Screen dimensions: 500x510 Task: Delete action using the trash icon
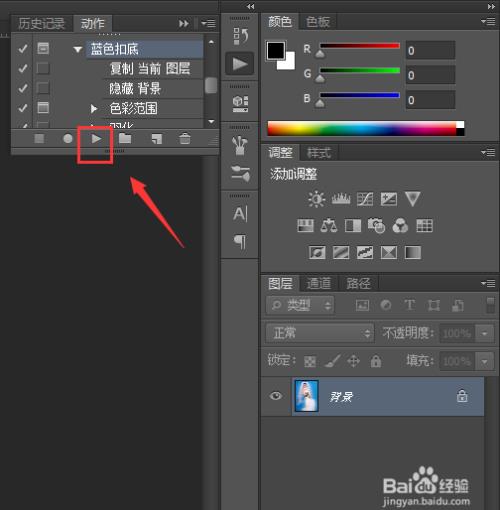pos(185,138)
